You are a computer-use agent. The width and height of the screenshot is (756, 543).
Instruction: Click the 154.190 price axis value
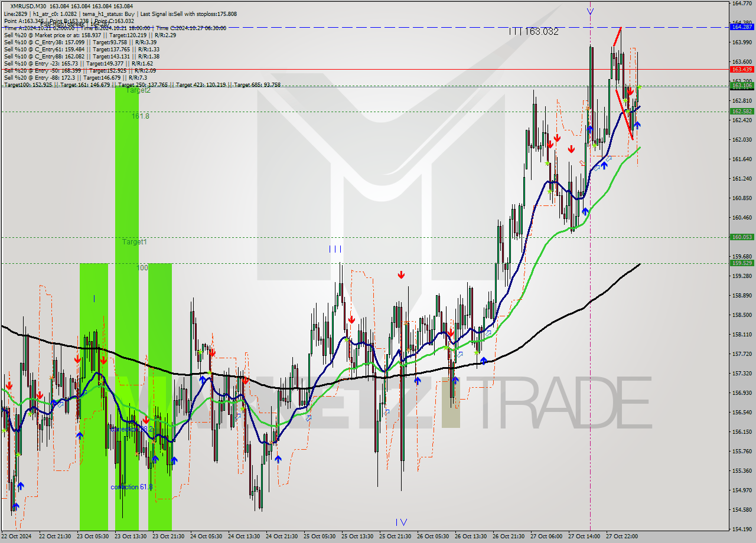pos(742,529)
